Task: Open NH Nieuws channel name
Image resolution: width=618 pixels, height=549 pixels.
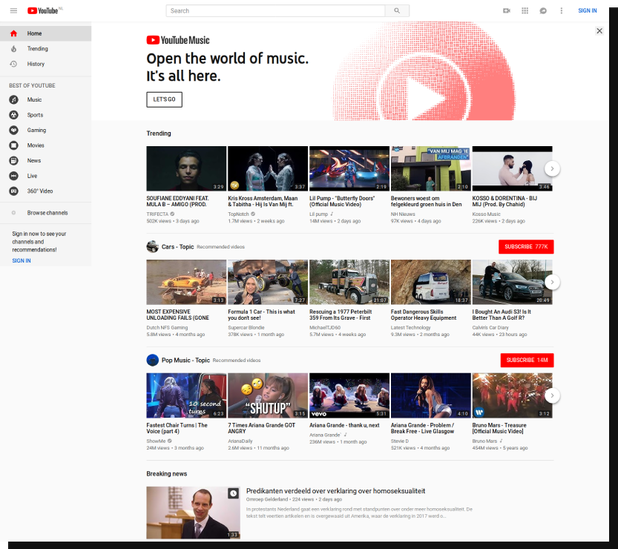Action: (x=403, y=214)
